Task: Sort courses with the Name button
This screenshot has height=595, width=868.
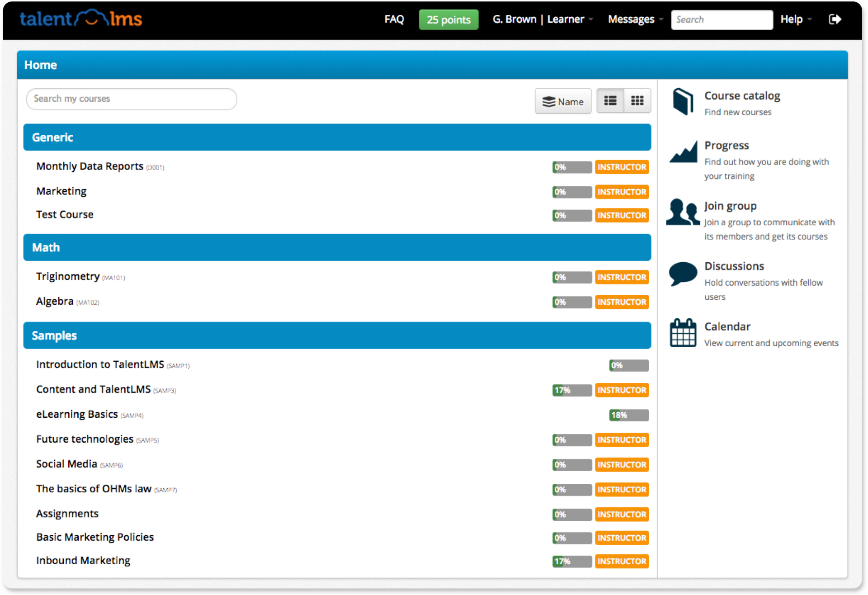Action: [563, 101]
